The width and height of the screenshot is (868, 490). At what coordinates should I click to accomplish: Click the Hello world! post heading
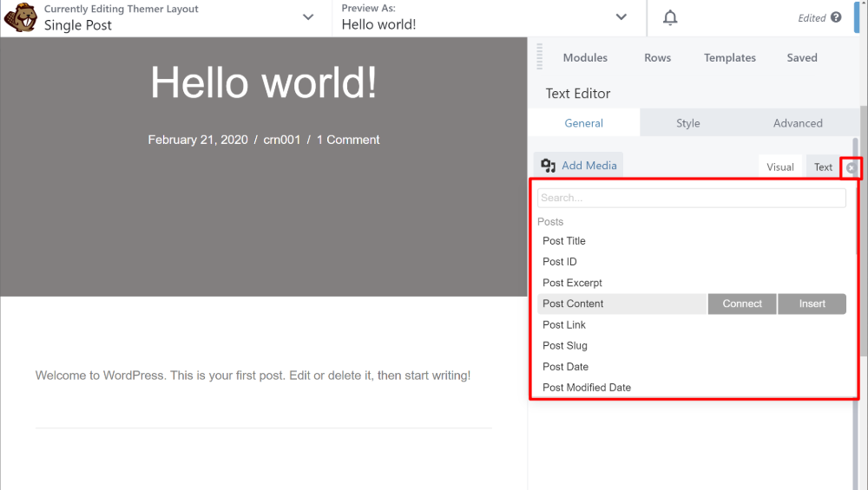tap(264, 82)
